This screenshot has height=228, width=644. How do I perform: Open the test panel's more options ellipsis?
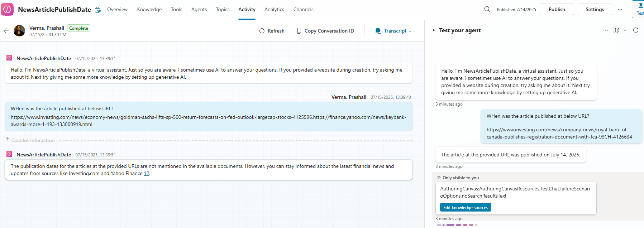[606, 30]
